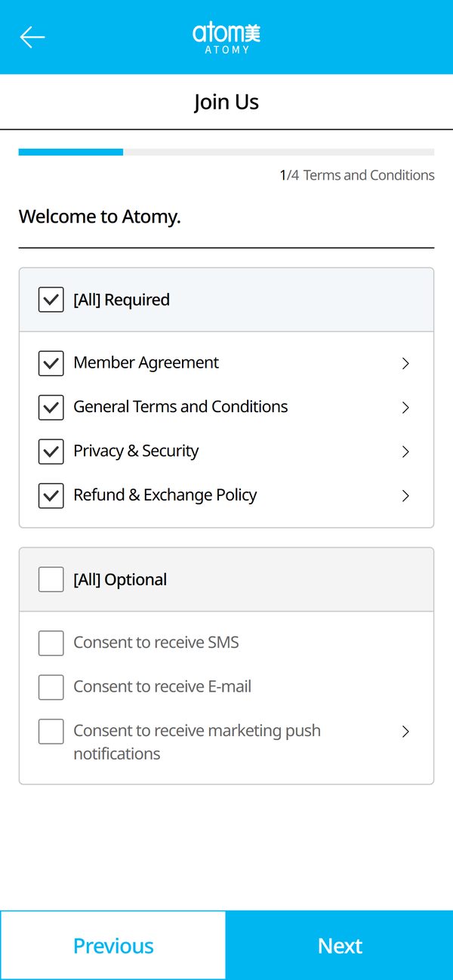Check marketing push notifications consent box
The height and width of the screenshot is (980, 453).
(x=51, y=732)
